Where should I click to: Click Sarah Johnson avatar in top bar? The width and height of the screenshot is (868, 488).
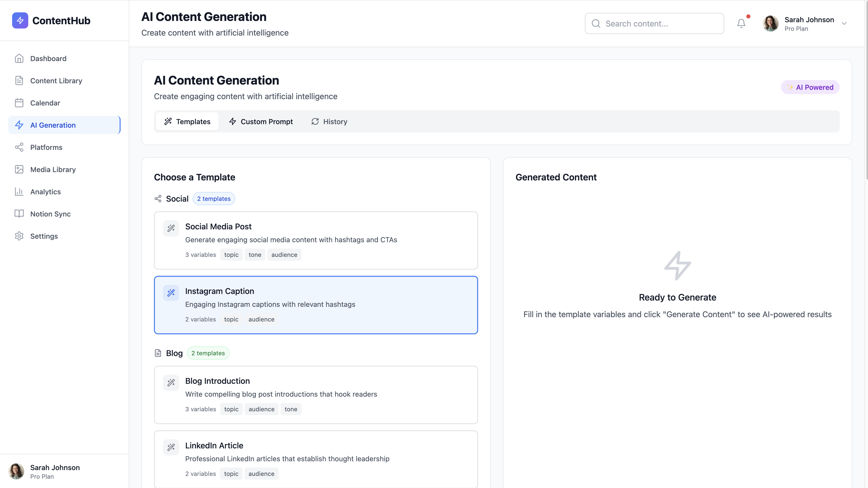tap(771, 23)
